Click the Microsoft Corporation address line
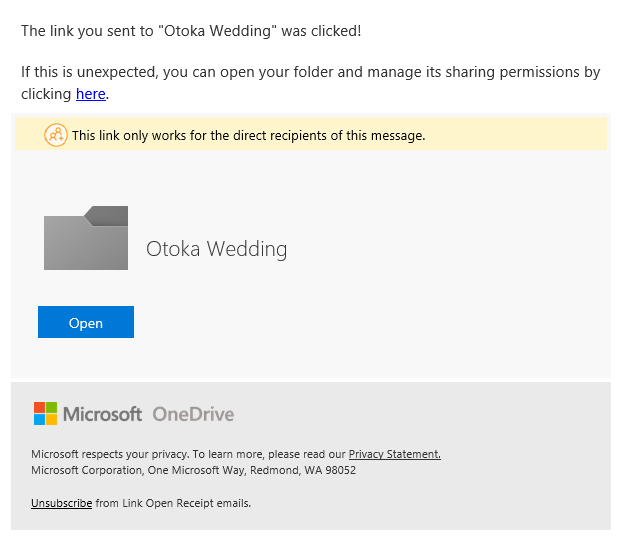 (x=193, y=470)
